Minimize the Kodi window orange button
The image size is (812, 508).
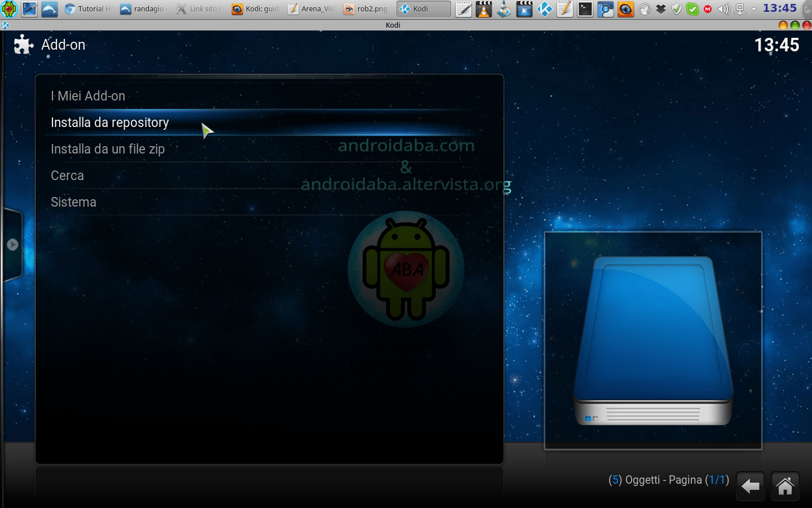783,25
